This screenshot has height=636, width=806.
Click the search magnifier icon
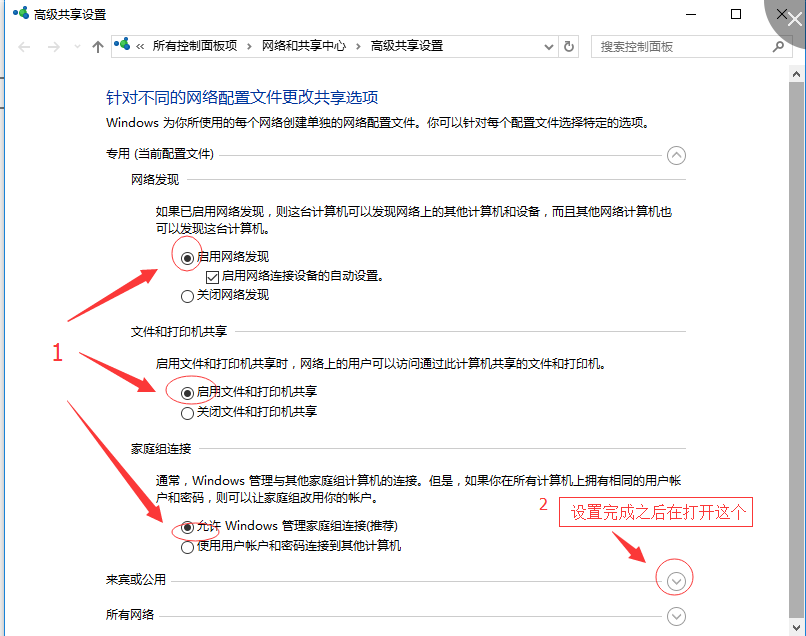pos(778,47)
